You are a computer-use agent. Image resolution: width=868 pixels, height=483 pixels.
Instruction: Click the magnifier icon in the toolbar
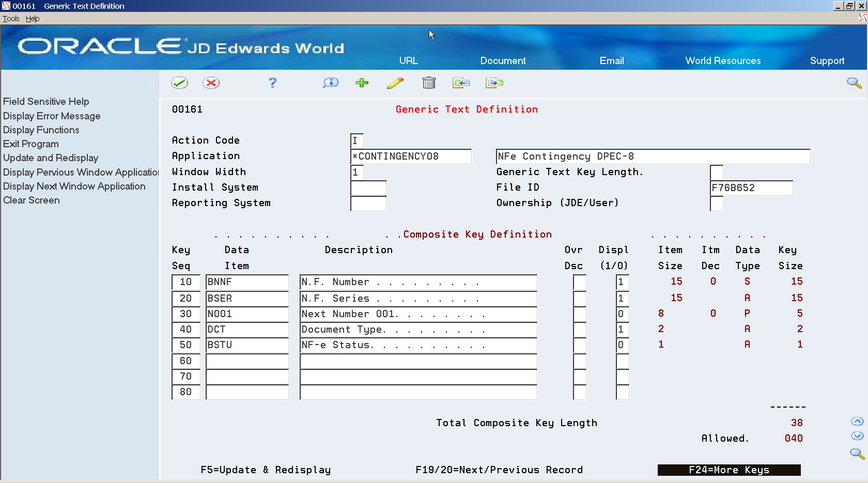tap(854, 83)
